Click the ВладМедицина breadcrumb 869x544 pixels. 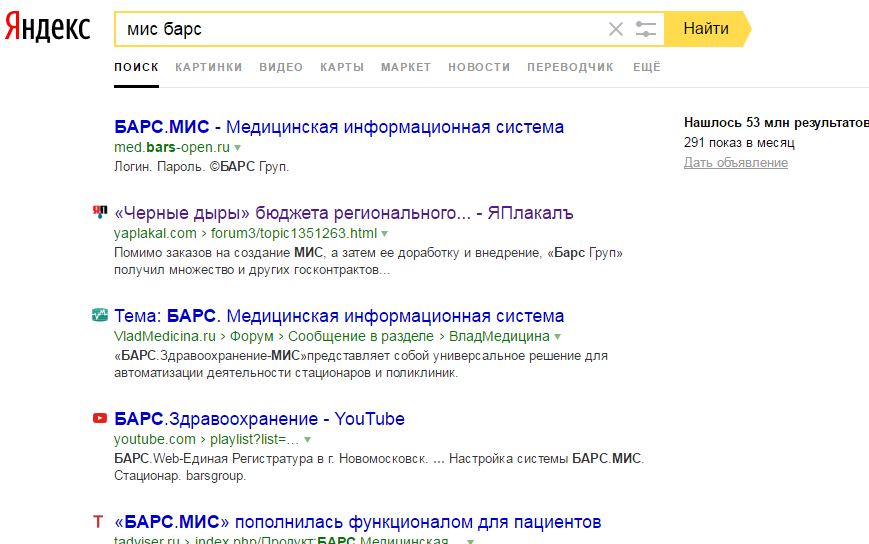click(x=499, y=336)
